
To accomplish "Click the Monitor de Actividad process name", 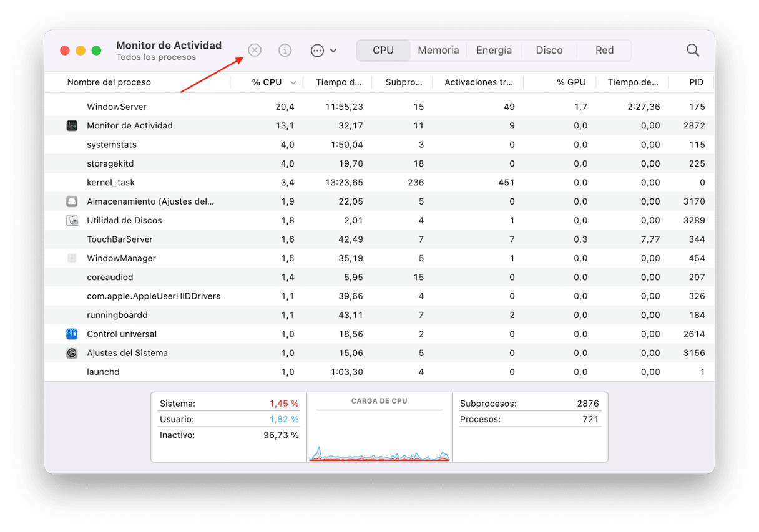I will [130, 126].
